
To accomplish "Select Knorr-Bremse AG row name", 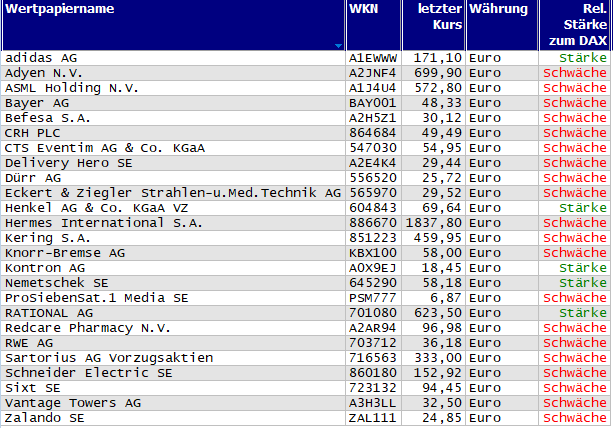I will 65,253.
